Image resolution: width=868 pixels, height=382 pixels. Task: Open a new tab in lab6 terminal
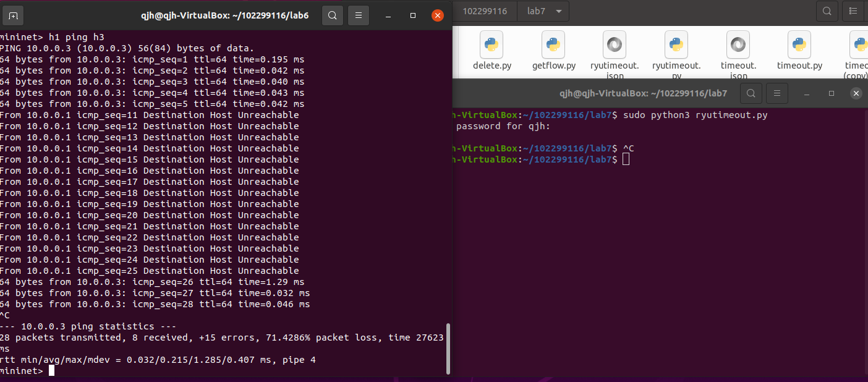14,15
